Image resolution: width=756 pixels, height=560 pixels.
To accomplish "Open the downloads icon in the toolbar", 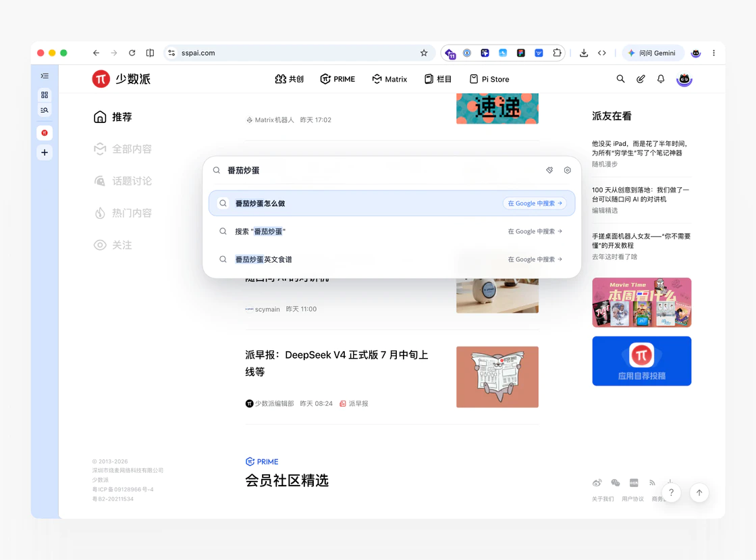I will [583, 53].
